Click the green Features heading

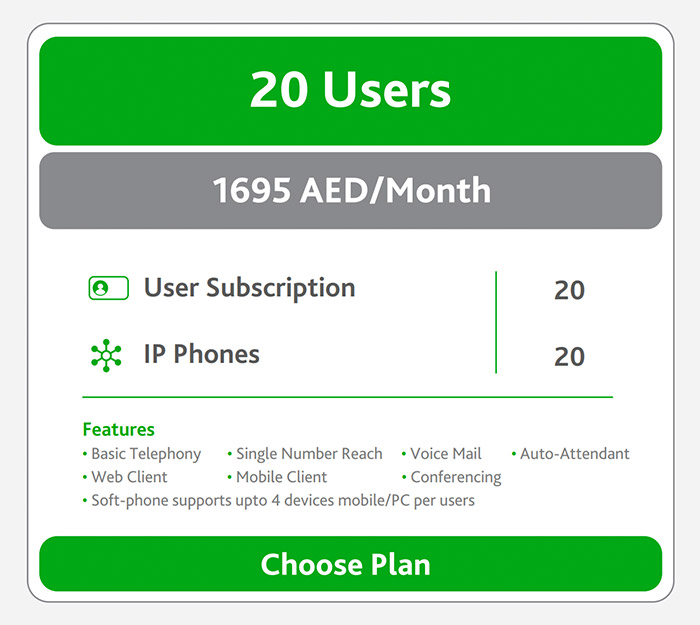(x=118, y=430)
